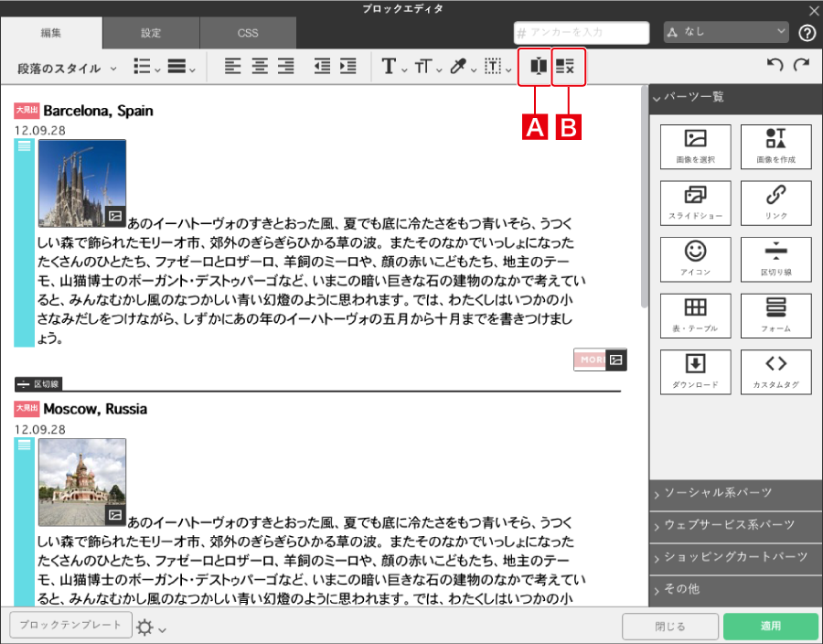Open the bulleted list style dropdown
This screenshot has height=644, width=823.
coord(146,67)
